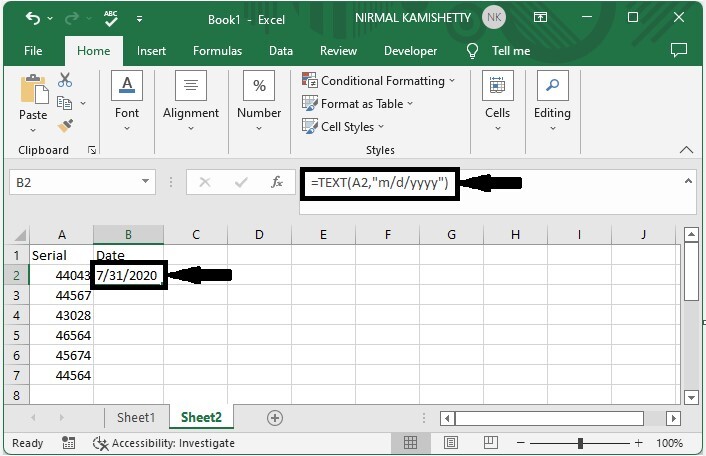Viewport: 706px width, 456px height.
Task: Open Conditional Formatting menu
Action: pyautogui.click(x=378, y=81)
